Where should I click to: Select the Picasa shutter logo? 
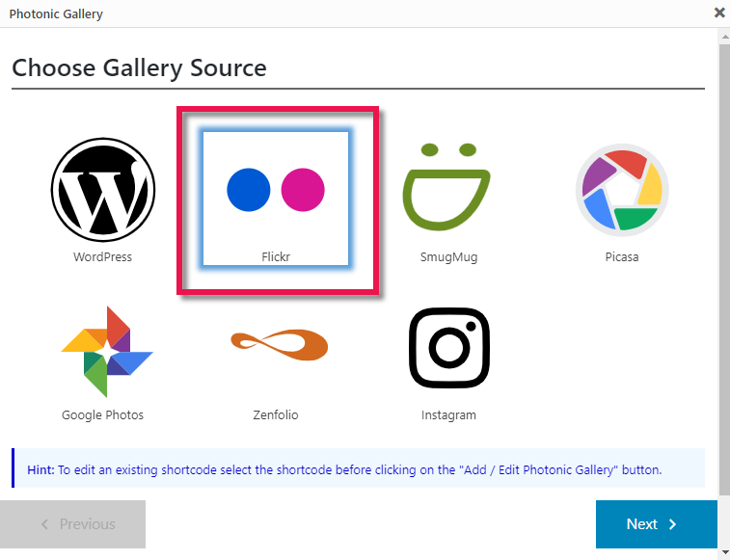(622, 190)
